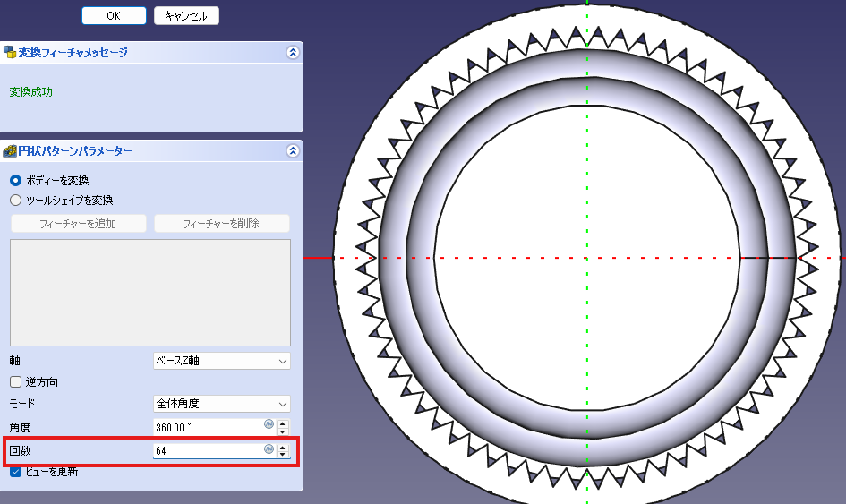Click the expression icon in the 角度 field
846x504 pixels.
tap(269, 423)
